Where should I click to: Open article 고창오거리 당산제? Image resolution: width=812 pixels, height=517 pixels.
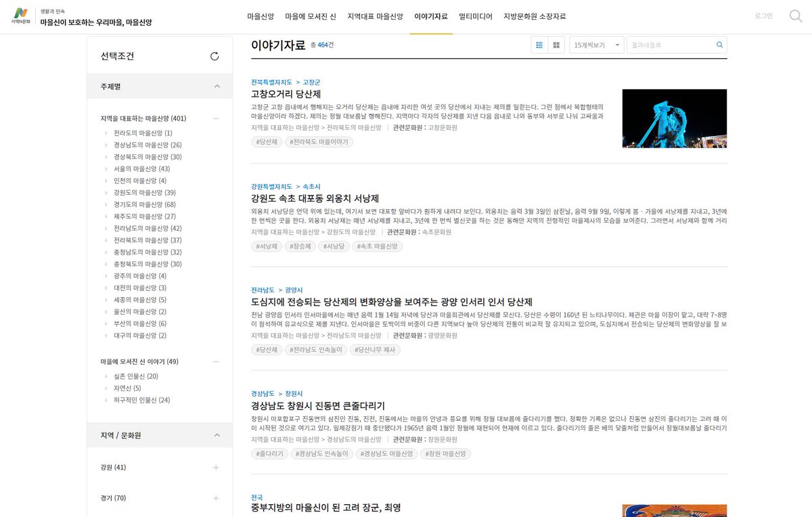click(x=286, y=94)
